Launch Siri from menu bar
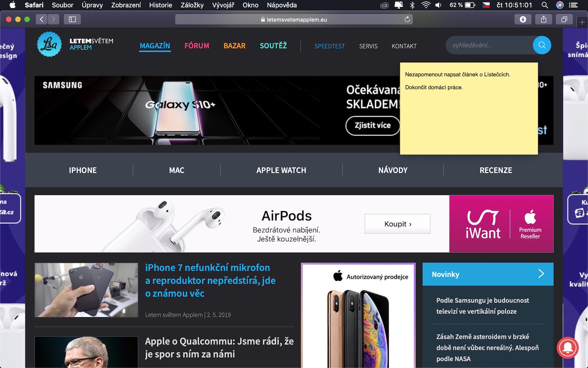Viewport: 588px width, 368px height. tap(560, 5)
